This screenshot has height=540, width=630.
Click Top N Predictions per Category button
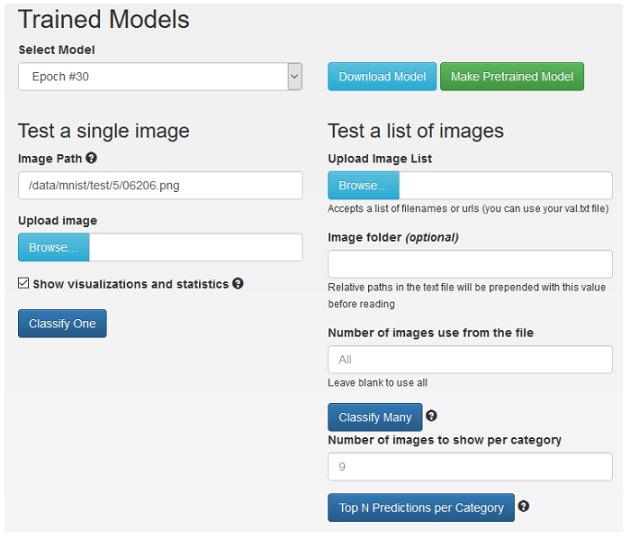[x=421, y=508]
